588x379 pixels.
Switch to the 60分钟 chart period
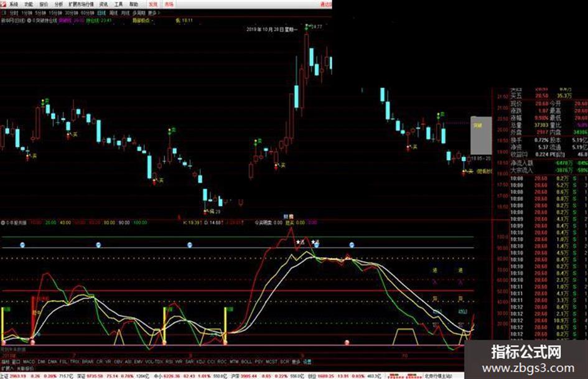87,13
